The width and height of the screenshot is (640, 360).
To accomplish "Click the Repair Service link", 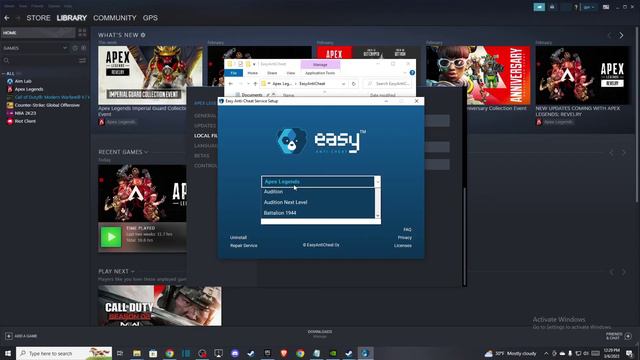I will [x=244, y=246].
